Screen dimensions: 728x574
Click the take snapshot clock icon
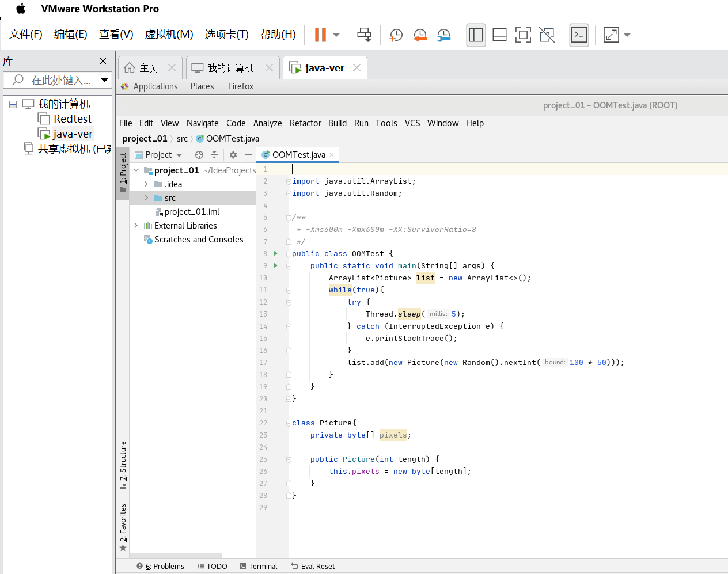click(396, 35)
